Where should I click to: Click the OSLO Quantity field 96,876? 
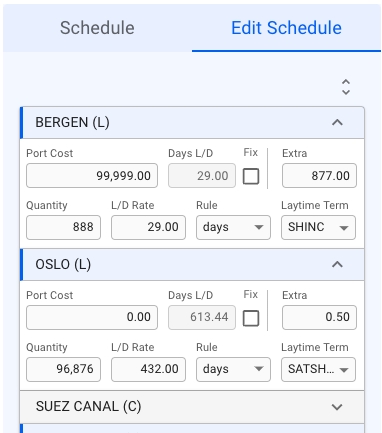63,369
